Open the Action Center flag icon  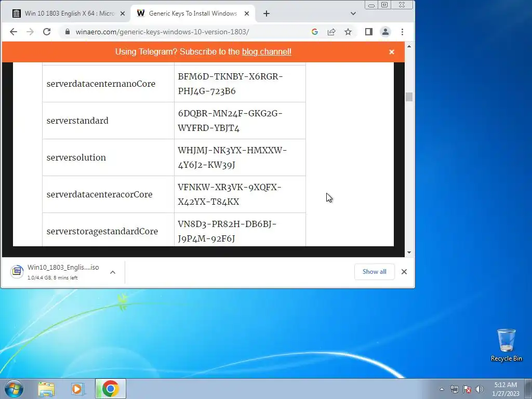point(467,389)
